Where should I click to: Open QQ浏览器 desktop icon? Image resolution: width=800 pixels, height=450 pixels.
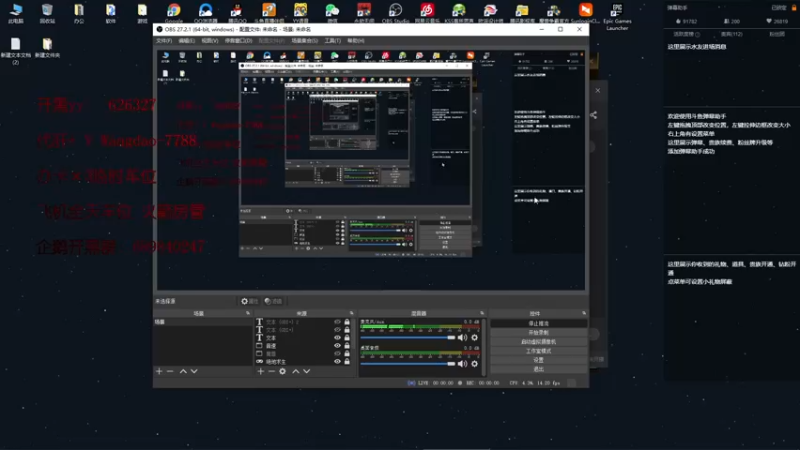206,13
